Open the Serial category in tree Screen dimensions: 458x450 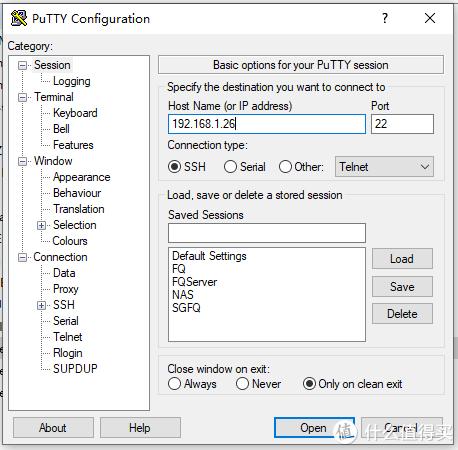(66, 321)
